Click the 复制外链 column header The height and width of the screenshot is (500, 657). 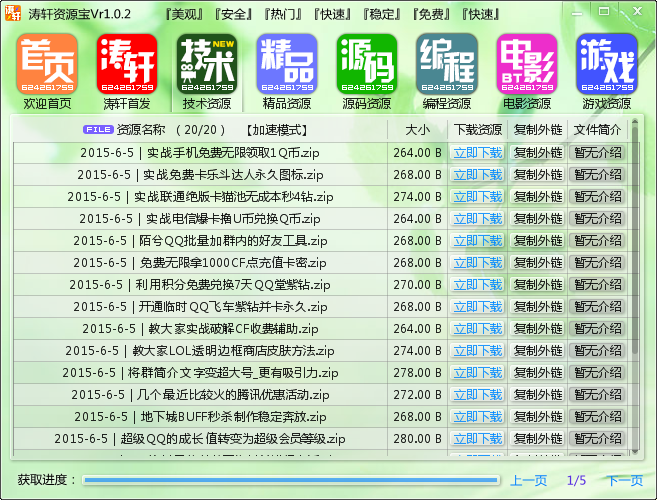pos(538,130)
